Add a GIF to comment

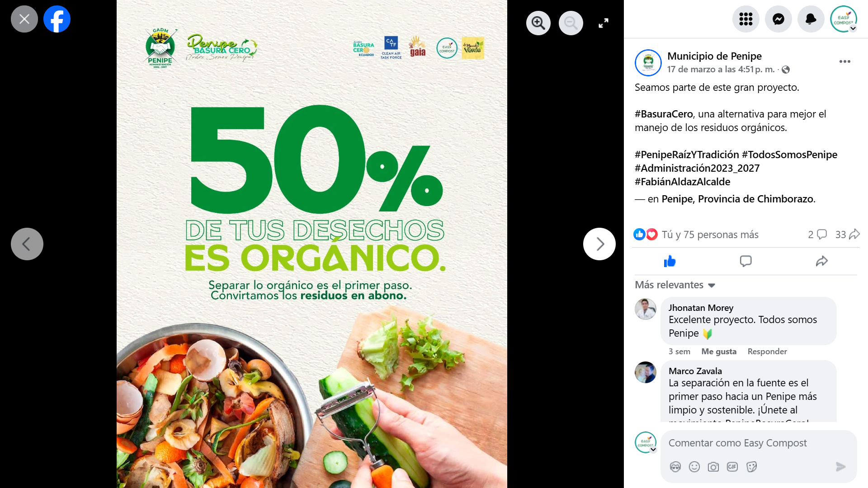pyautogui.click(x=732, y=467)
